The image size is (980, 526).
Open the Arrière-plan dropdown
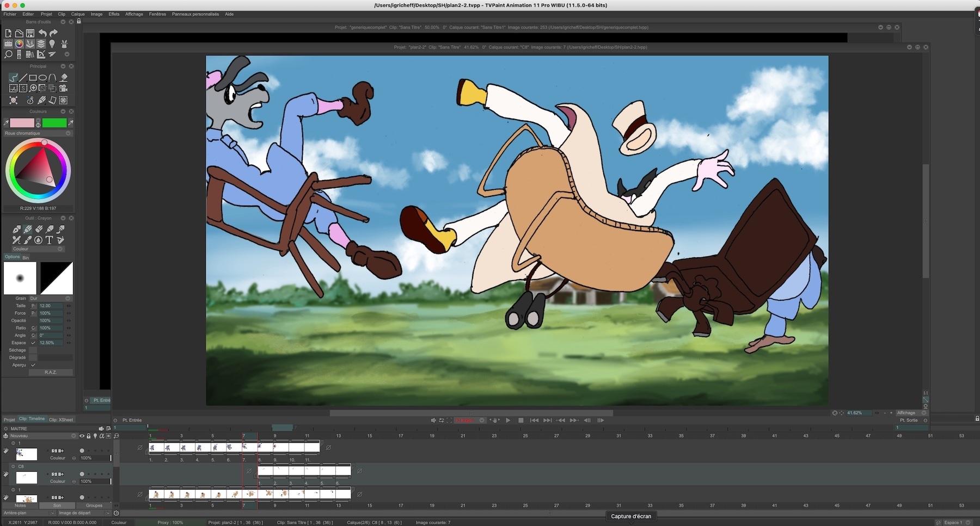29,513
